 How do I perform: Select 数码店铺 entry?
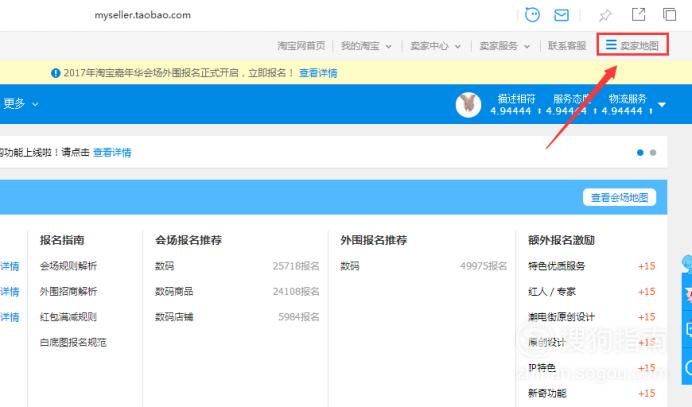[x=174, y=317]
